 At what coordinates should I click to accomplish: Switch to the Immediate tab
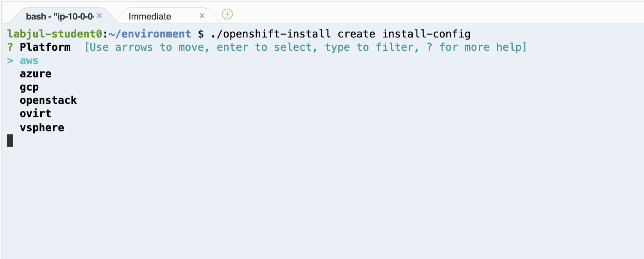pyautogui.click(x=150, y=16)
